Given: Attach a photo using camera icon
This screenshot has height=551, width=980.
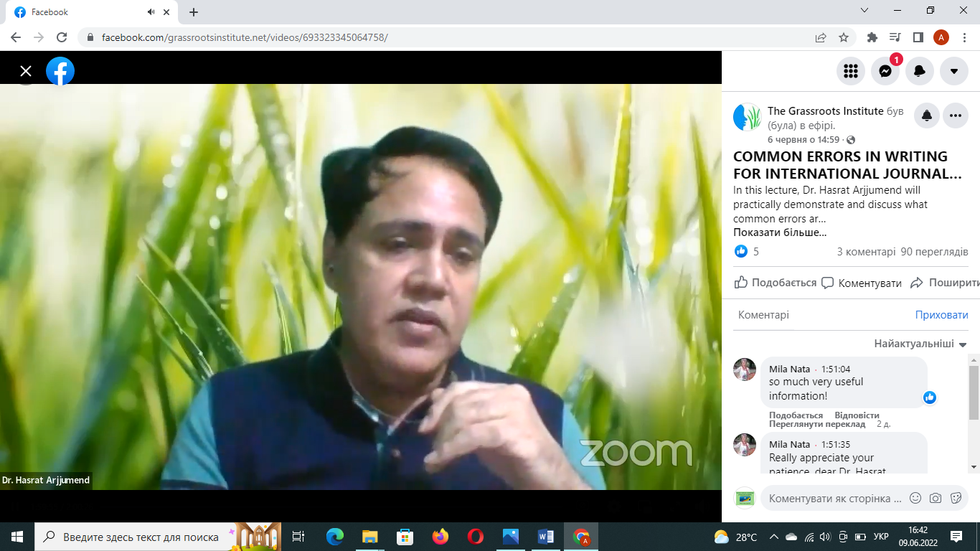Looking at the screenshot, I should (x=936, y=498).
